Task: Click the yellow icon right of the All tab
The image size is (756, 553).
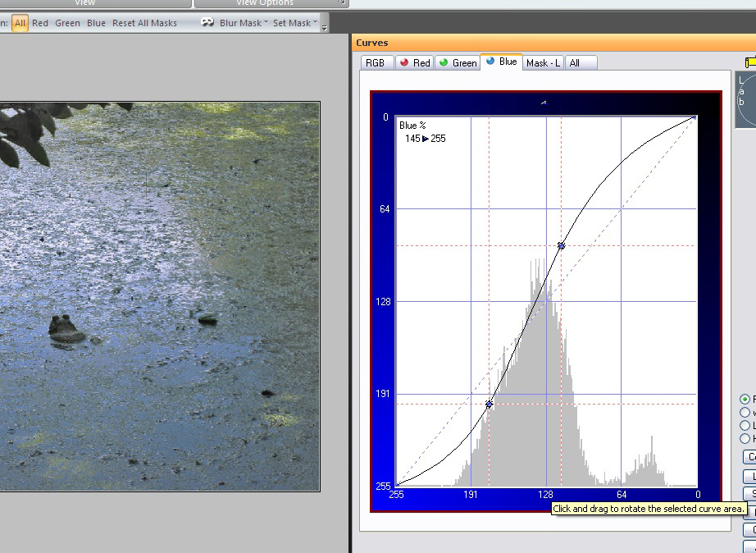Action: pos(750,62)
